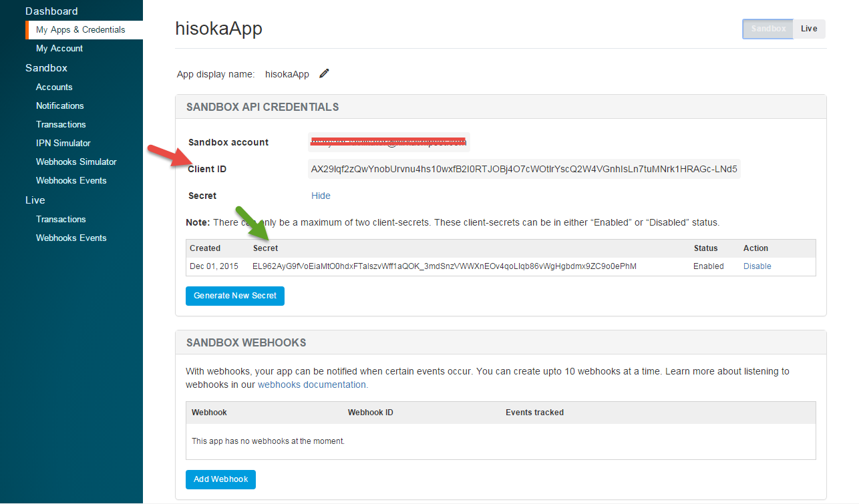Click the Webhook column header
The image size is (859, 504).
point(210,413)
